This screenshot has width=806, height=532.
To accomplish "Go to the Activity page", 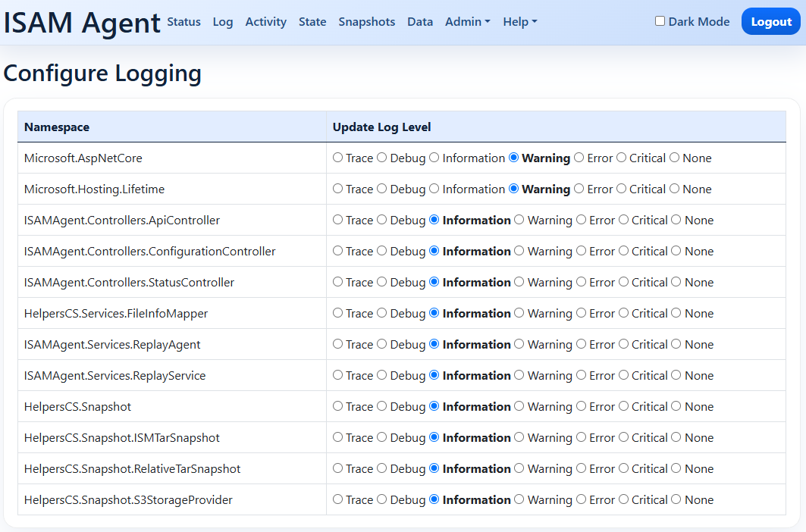I will (265, 21).
